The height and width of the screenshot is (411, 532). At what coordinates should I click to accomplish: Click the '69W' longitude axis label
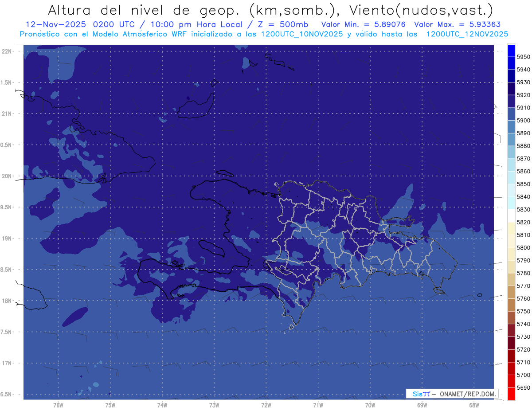422,405
